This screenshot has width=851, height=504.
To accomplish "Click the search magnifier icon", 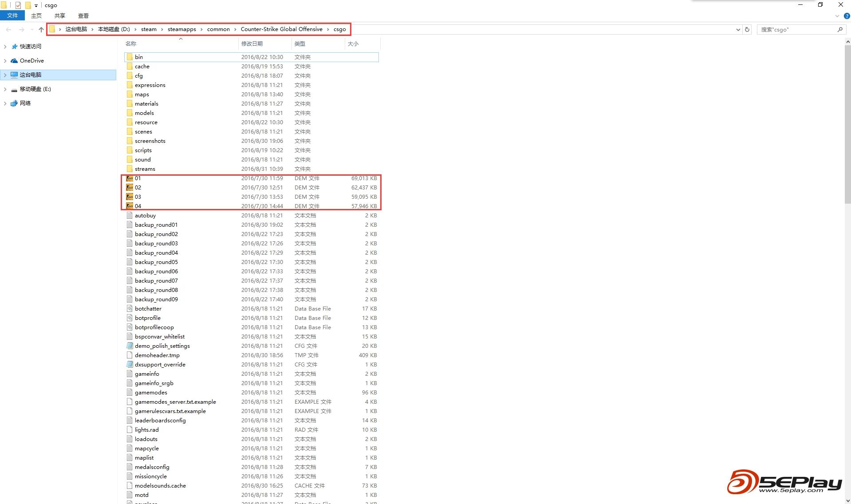I will pyautogui.click(x=840, y=30).
